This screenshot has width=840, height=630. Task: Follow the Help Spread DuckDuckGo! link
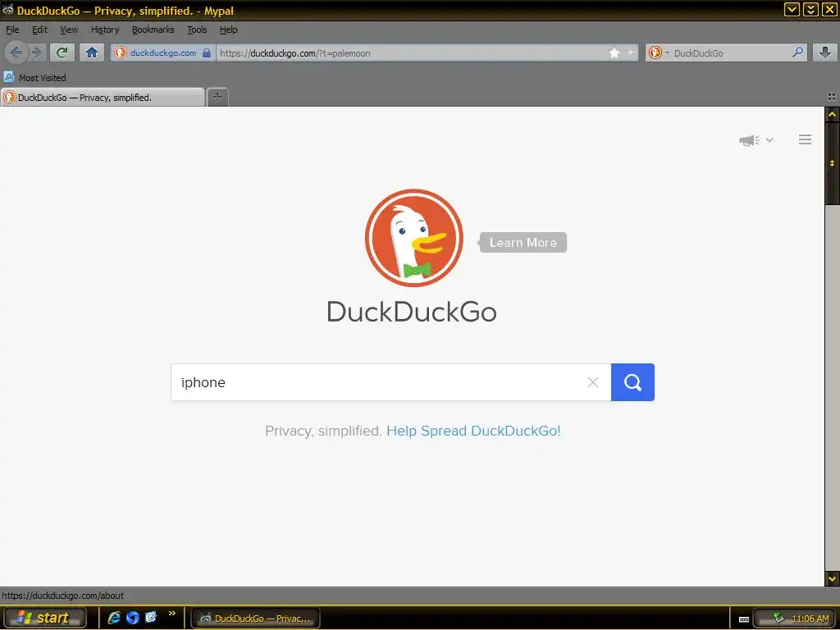473,431
